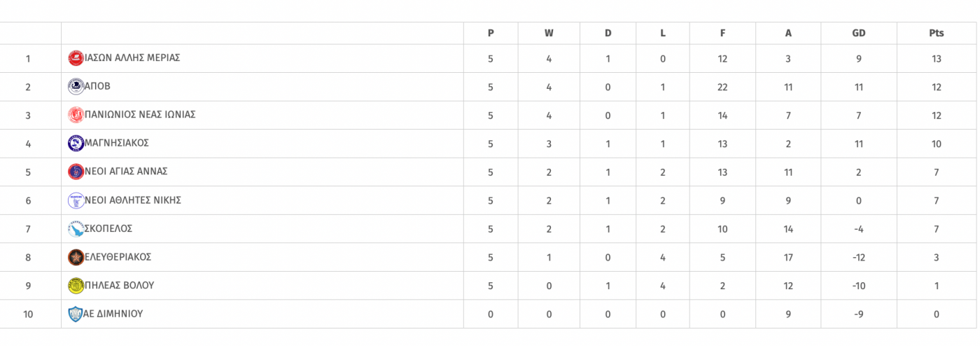Open the ΜΑΓΝΗΣΙΑΚΟΣ team name link

click(117, 143)
